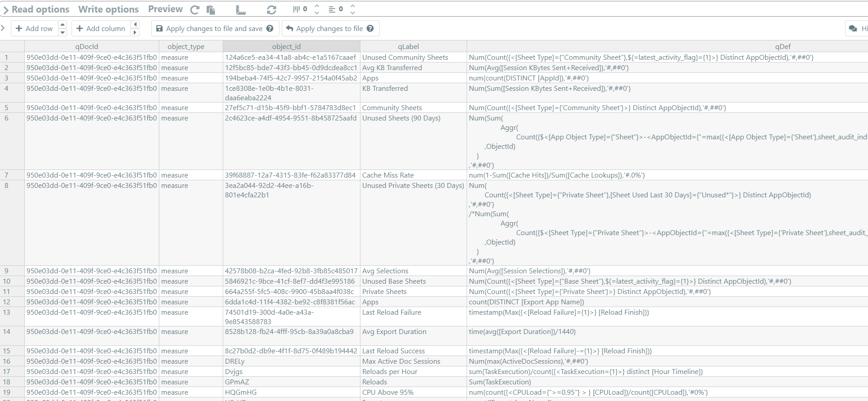Image resolution: width=868 pixels, height=401 pixels.
Task: Expand the side panel chevron left of Add row
Action: click(x=3, y=28)
